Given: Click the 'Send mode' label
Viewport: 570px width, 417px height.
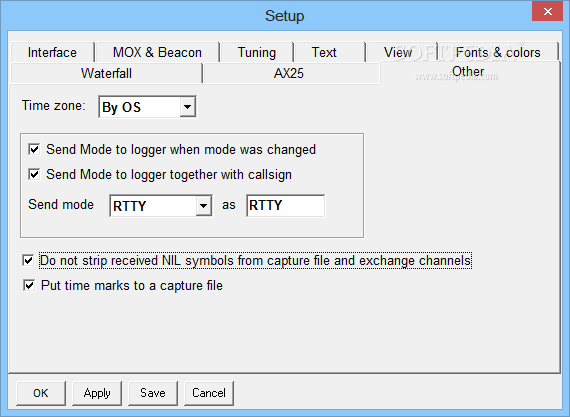Looking at the screenshot, I should click(61, 204).
